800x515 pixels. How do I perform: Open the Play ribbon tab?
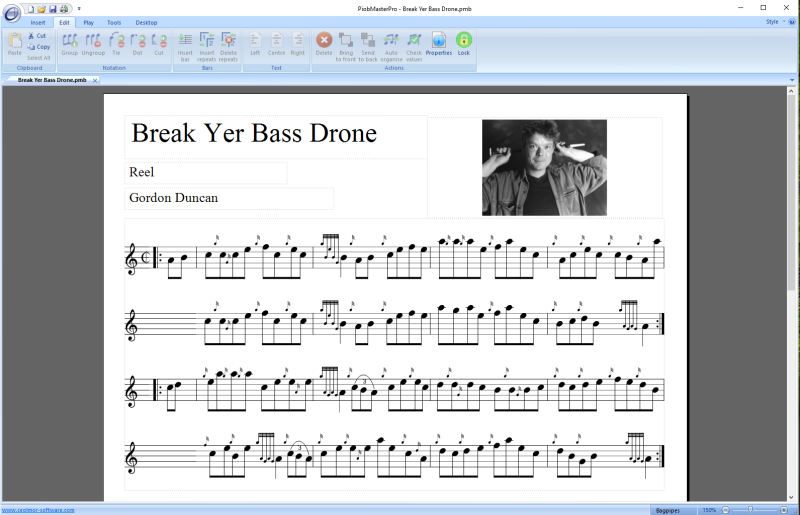point(88,22)
